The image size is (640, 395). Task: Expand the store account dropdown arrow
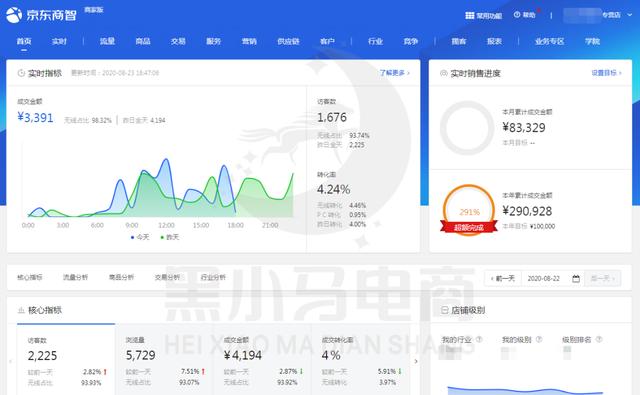(x=630, y=15)
